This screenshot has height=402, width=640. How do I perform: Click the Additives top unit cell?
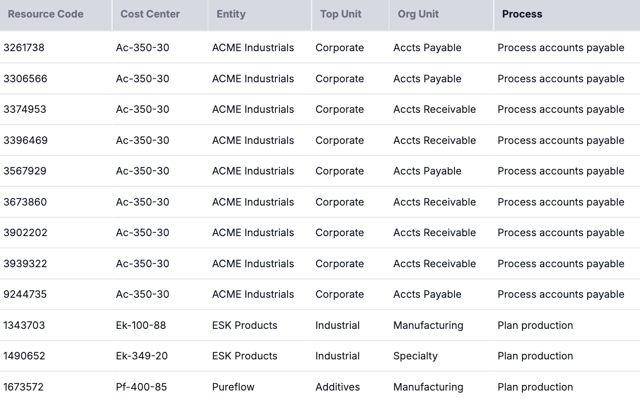[337, 387]
